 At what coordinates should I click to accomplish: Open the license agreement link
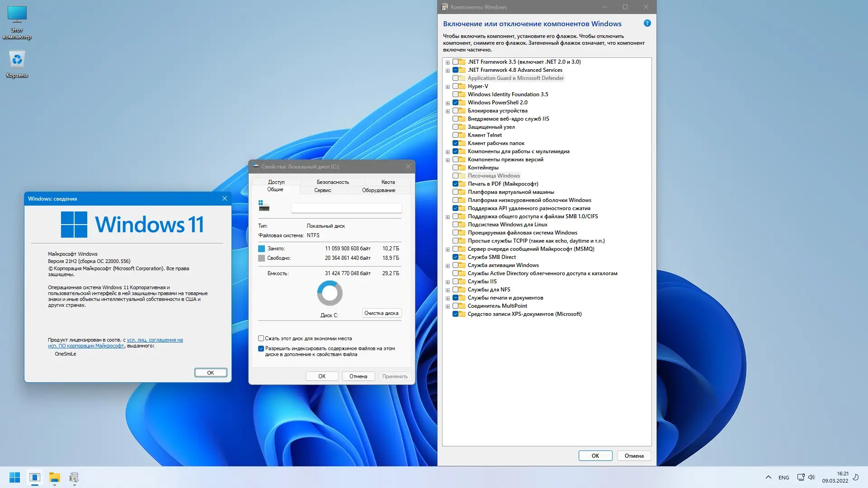(x=155, y=340)
